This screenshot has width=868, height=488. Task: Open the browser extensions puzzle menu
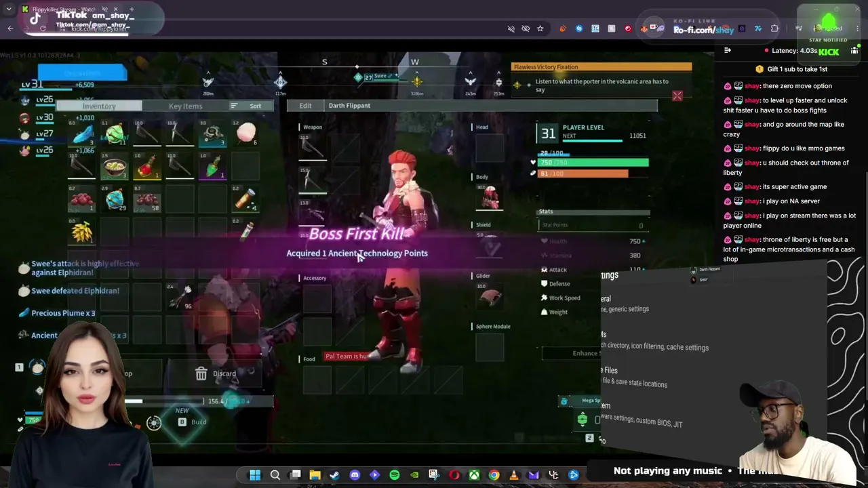point(774,28)
